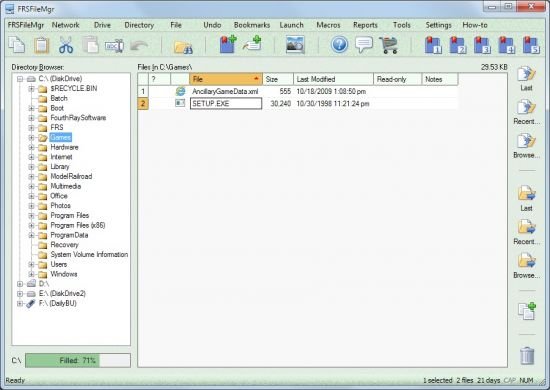Sort by Last Modified column header
This screenshot has width=550, height=390.
point(333,79)
